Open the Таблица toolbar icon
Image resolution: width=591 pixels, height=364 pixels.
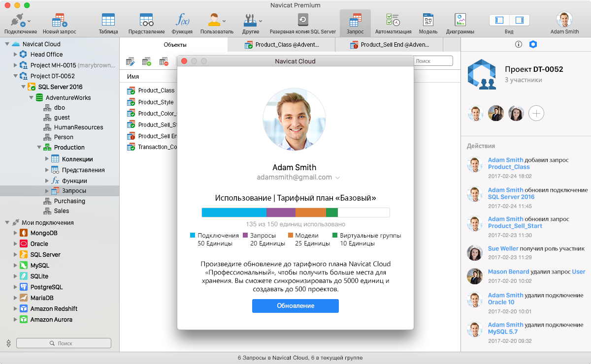108,20
